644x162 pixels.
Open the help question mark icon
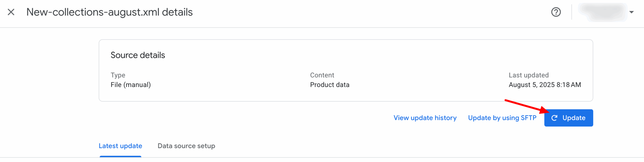(x=556, y=12)
